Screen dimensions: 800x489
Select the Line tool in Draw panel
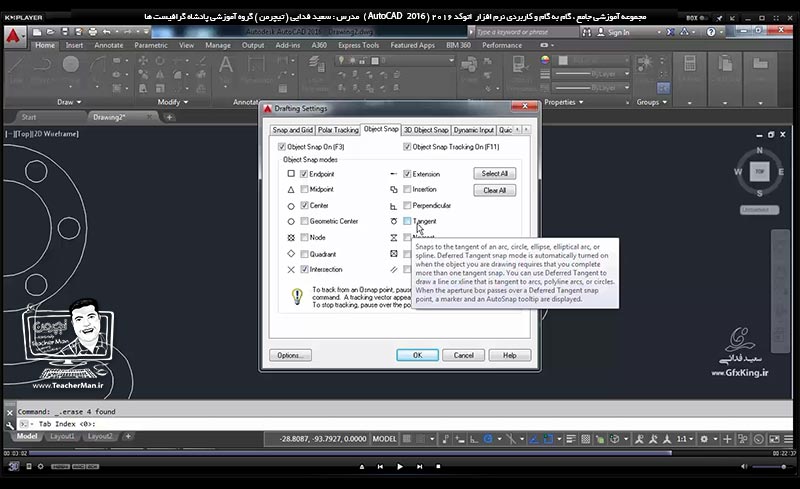(x=16, y=65)
